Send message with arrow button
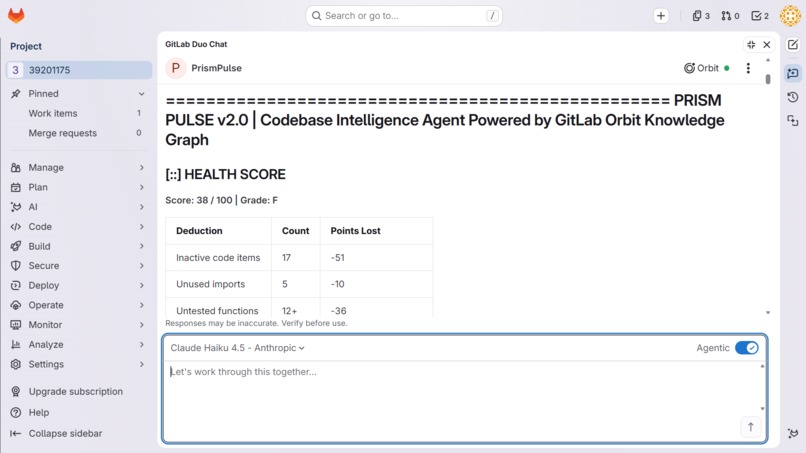 click(x=750, y=427)
